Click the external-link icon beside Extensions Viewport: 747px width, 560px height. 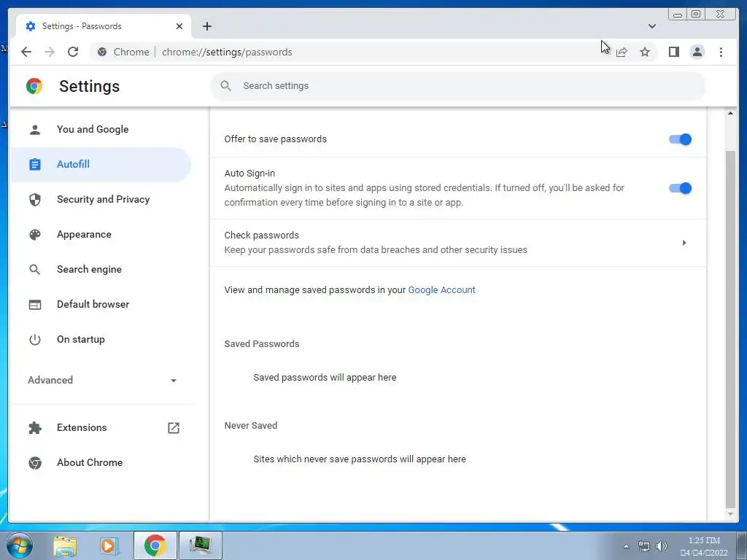(174, 427)
